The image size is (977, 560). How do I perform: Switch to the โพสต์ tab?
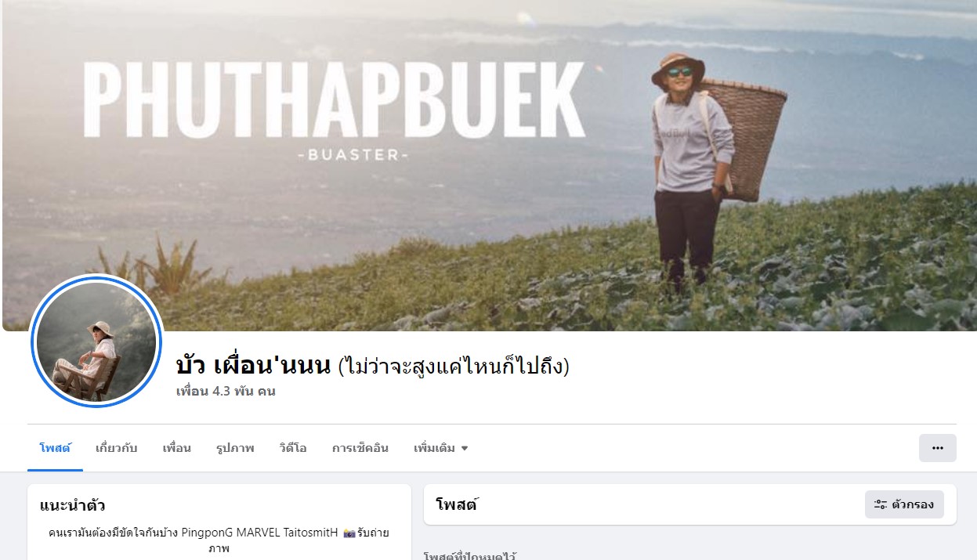(55, 448)
